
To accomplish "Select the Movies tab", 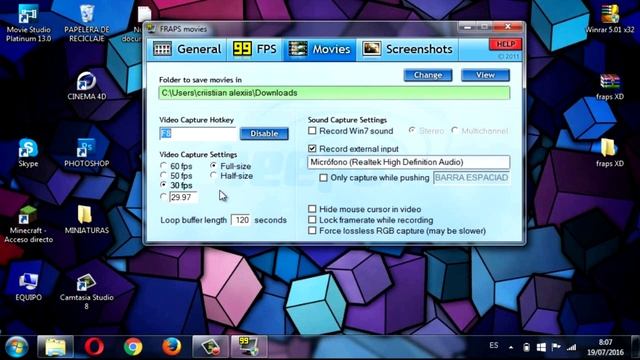I will pyautogui.click(x=320, y=49).
